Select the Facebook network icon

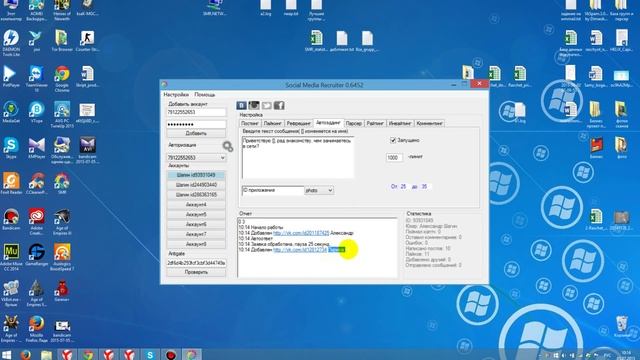click(x=279, y=106)
